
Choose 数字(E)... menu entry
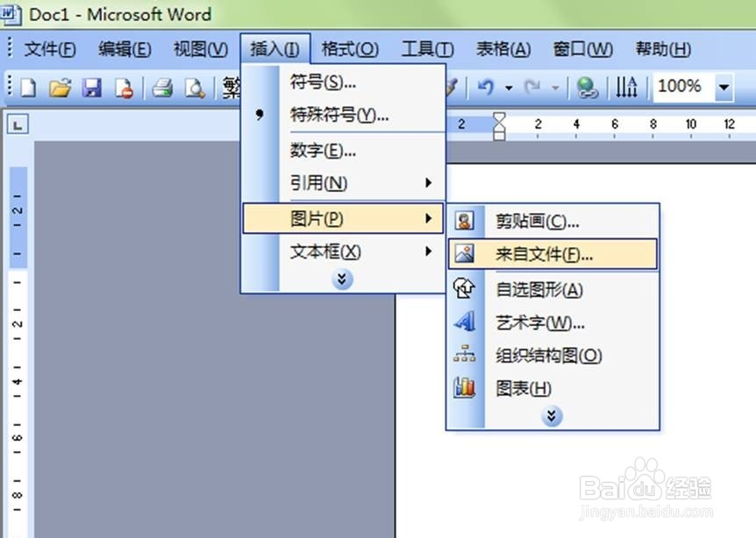click(343, 152)
